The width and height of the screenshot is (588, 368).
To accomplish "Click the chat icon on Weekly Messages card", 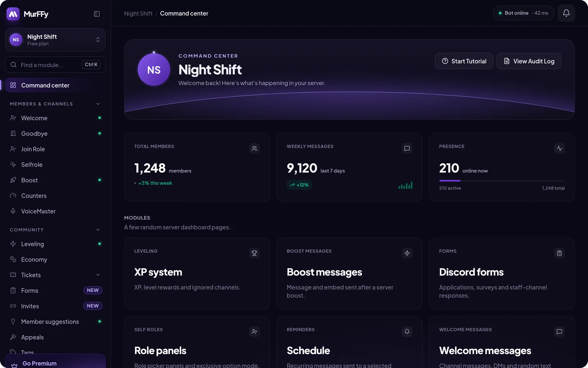I will point(407,148).
